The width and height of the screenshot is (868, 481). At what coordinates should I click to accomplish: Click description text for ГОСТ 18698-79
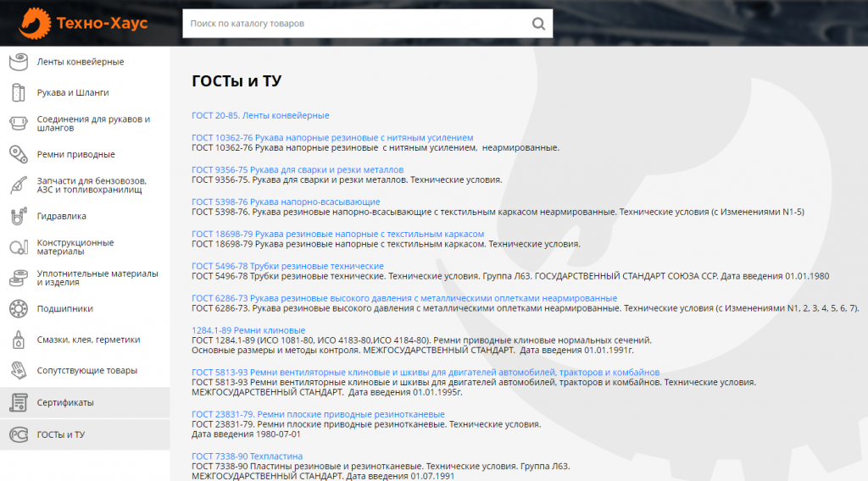[386, 244]
